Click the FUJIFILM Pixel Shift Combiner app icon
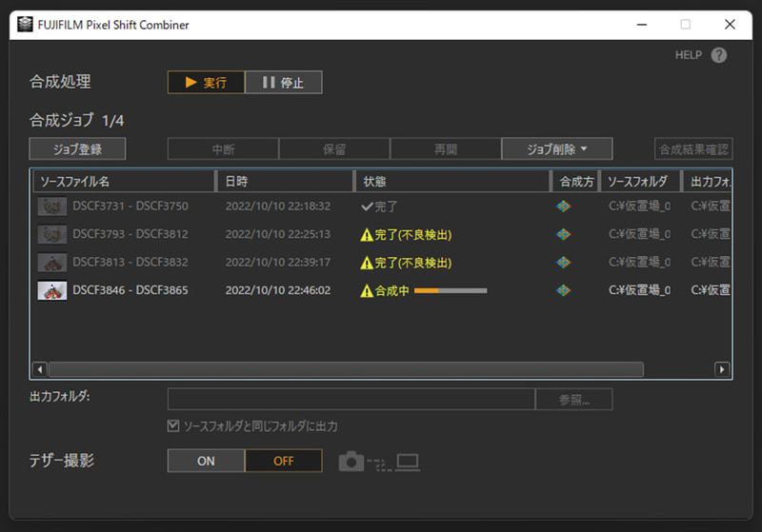Screen dimensions: 762x532 click(x=25, y=25)
